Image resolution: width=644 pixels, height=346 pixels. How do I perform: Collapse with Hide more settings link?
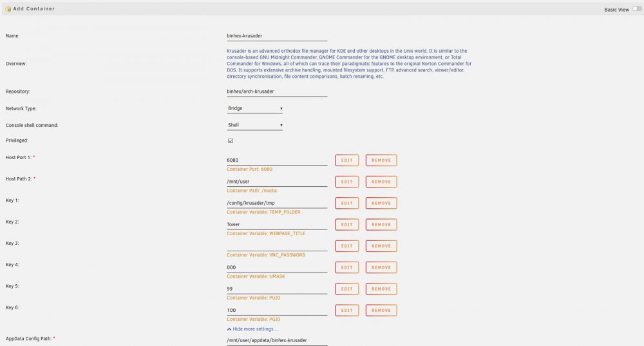coord(252,329)
